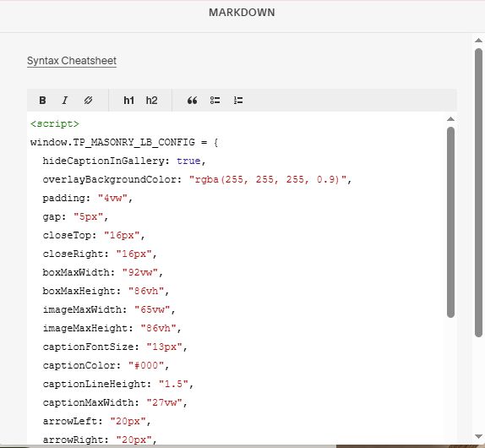Click the outer panel scroll up arrow
485x448 pixels.
(478, 41)
